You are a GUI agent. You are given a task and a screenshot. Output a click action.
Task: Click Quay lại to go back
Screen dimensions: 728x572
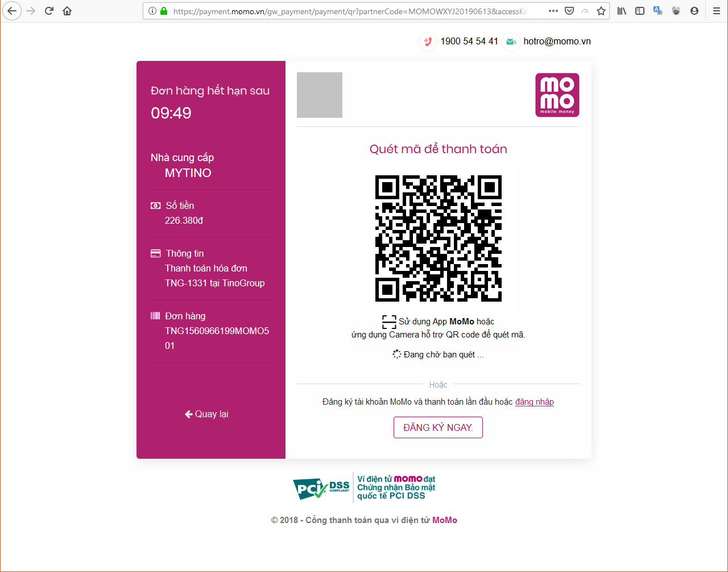click(206, 414)
